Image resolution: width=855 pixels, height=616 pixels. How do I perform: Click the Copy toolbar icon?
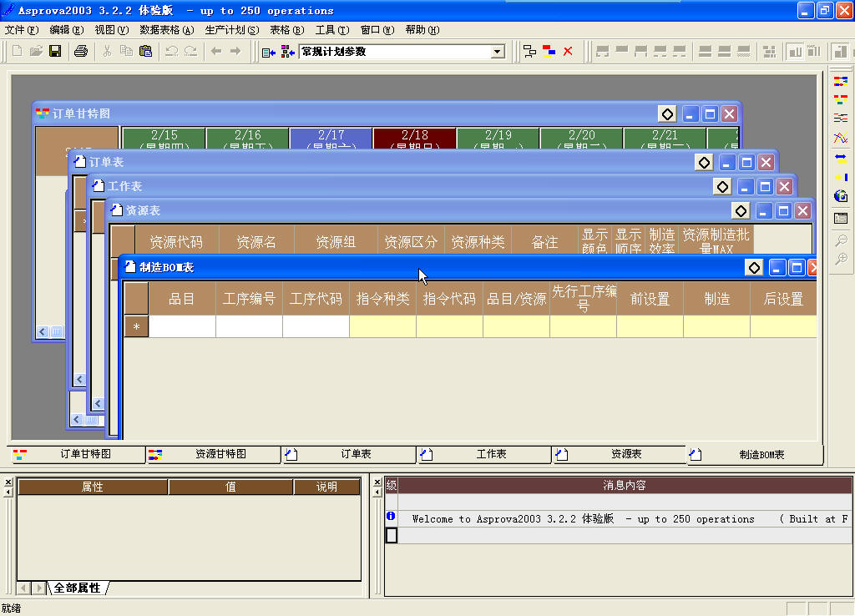[126, 51]
